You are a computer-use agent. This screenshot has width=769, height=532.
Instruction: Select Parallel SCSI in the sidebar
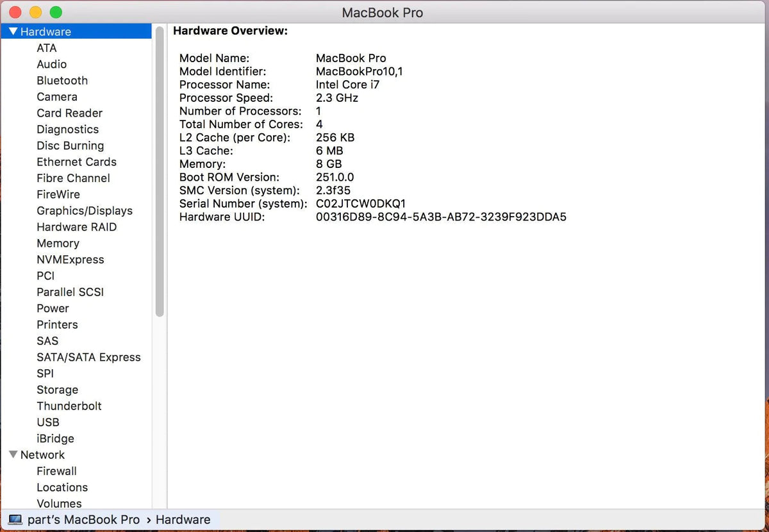coord(70,292)
